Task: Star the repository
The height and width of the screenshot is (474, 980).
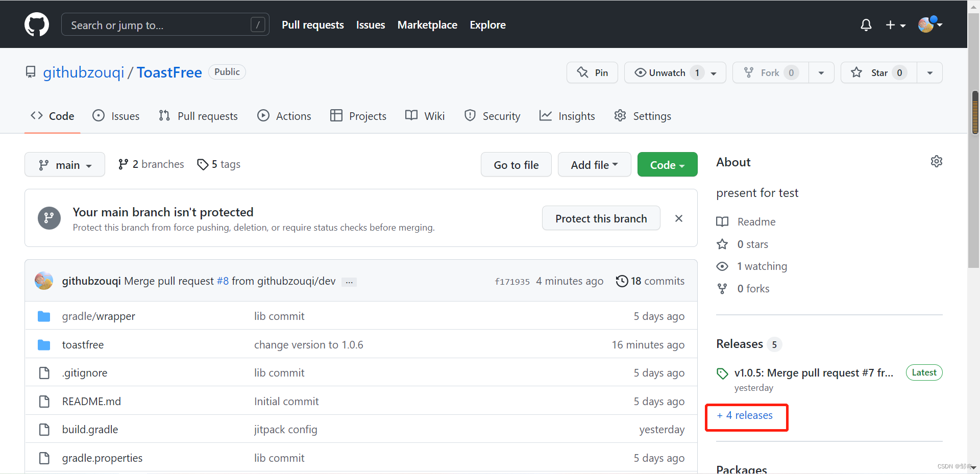Action: point(878,72)
